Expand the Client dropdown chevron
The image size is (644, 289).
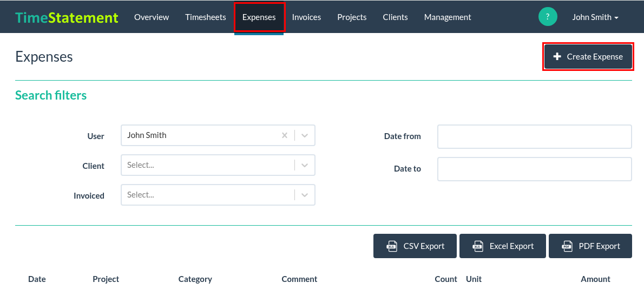(305, 165)
